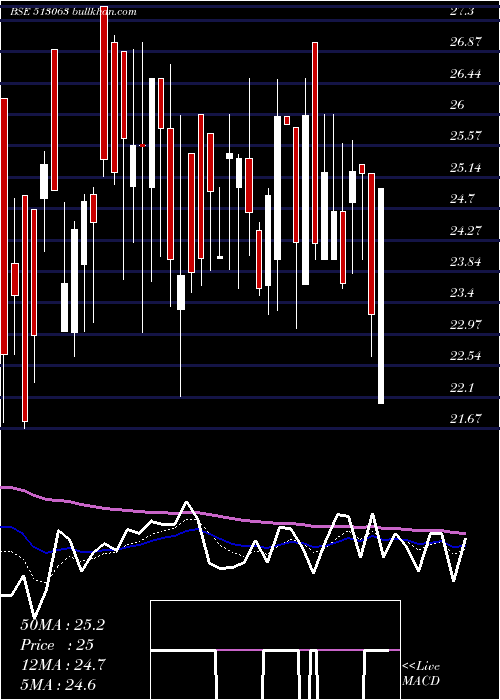Click the 24.7 price axis label
This screenshot has height=700, width=500.
(462, 199)
